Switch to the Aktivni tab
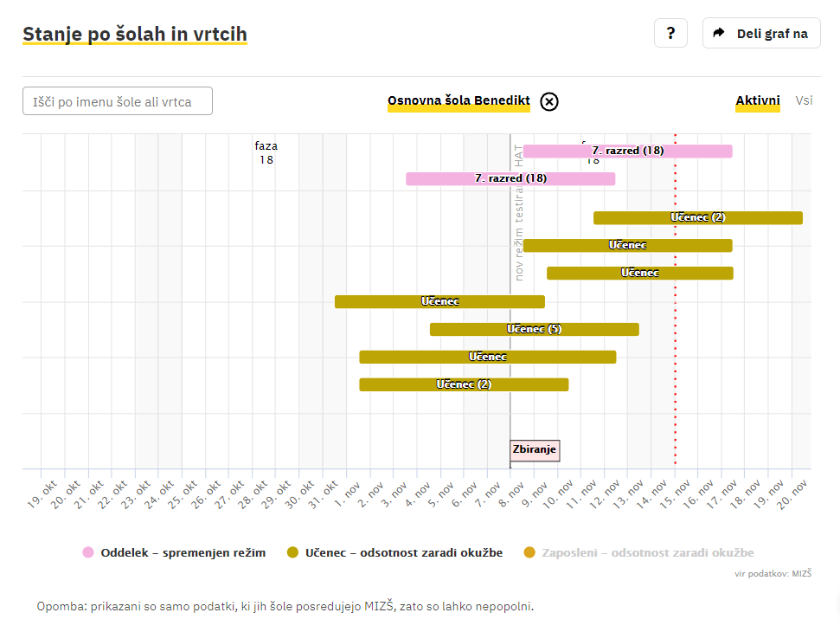 click(758, 100)
